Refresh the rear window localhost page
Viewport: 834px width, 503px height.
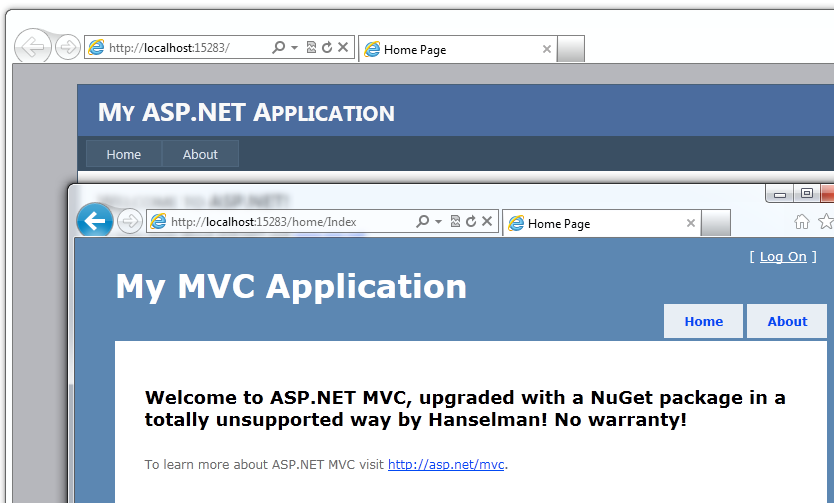coord(327,47)
